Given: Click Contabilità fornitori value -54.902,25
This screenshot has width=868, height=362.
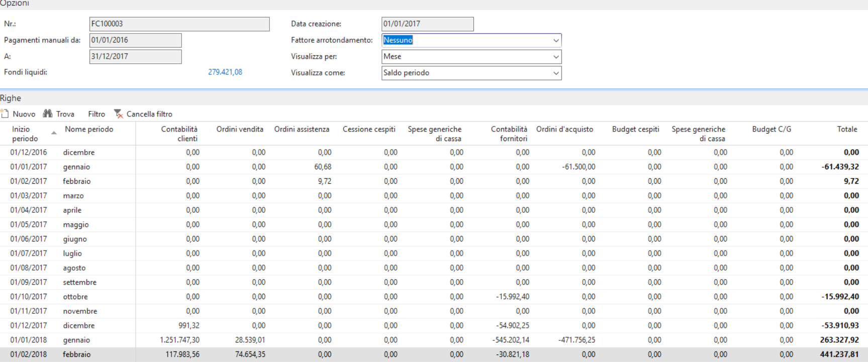Looking at the screenshot, I should (x=513, y=325).
